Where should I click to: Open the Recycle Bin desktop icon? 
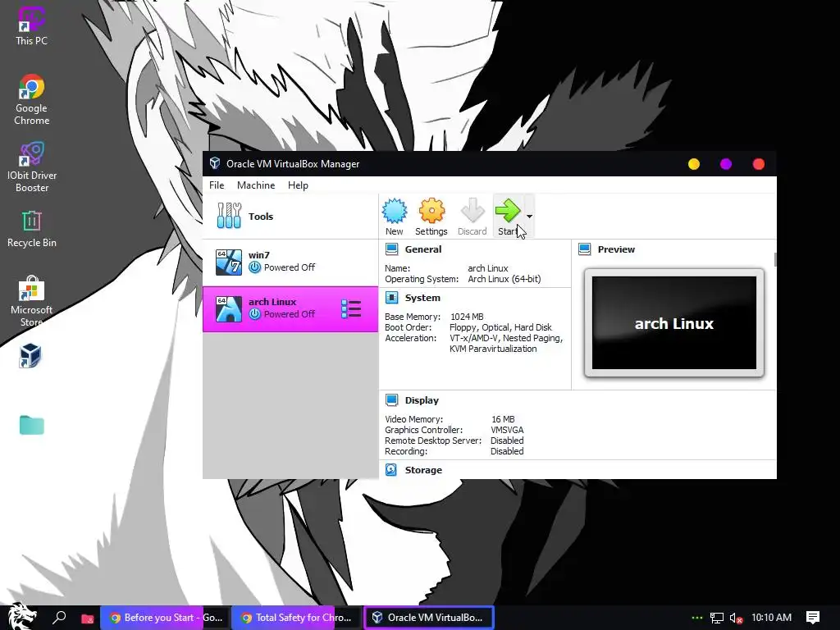coord(32,229)
